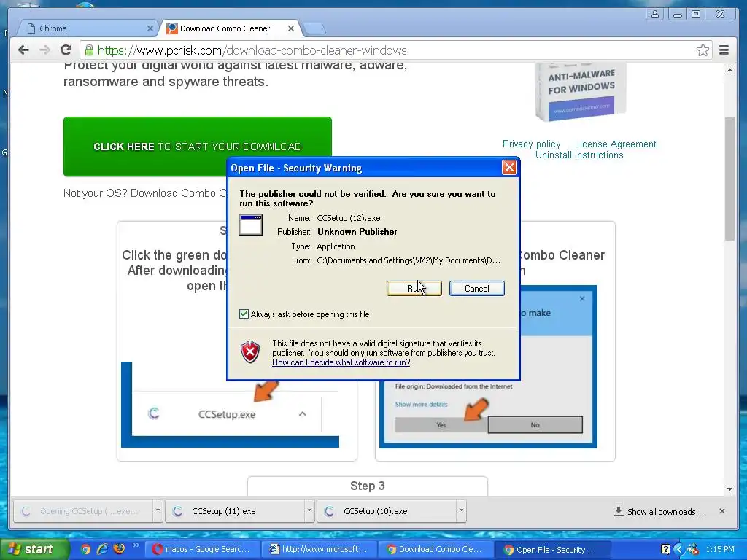This screenshot has width=747, height=560.
Task: Expand quick launch overflow chevron
Action: 136,545
